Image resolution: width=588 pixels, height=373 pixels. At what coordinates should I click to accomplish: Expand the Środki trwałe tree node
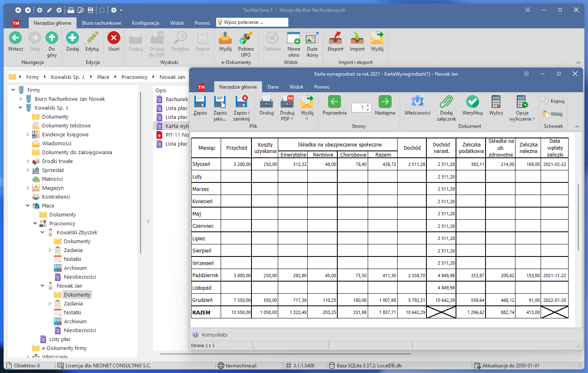pyautogui.click(x=28, y=161)
